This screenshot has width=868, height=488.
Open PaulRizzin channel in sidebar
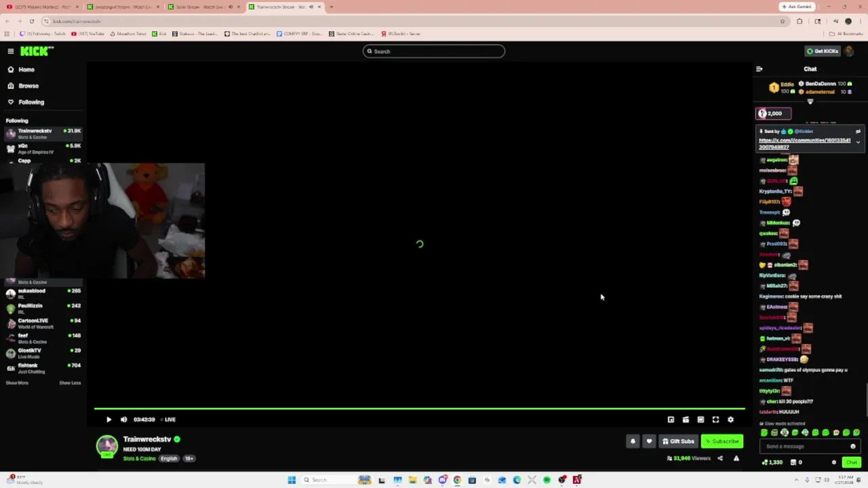pos(43,308)
